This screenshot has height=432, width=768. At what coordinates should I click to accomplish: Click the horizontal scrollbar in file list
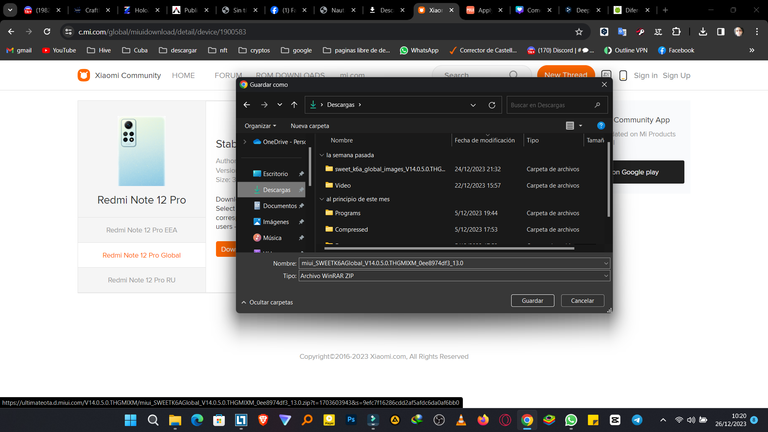449,248
